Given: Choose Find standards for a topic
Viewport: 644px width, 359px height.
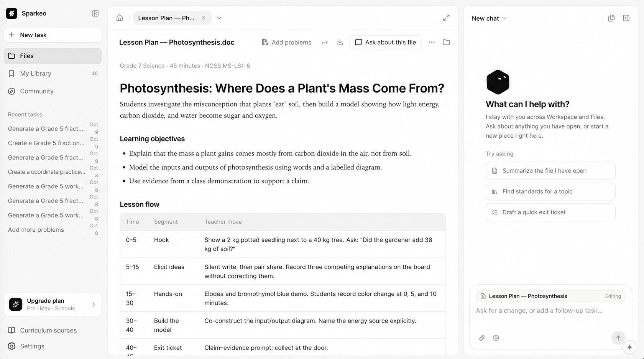Looking at the screenshot, I should pyautogui.click(x=550, y=191).
